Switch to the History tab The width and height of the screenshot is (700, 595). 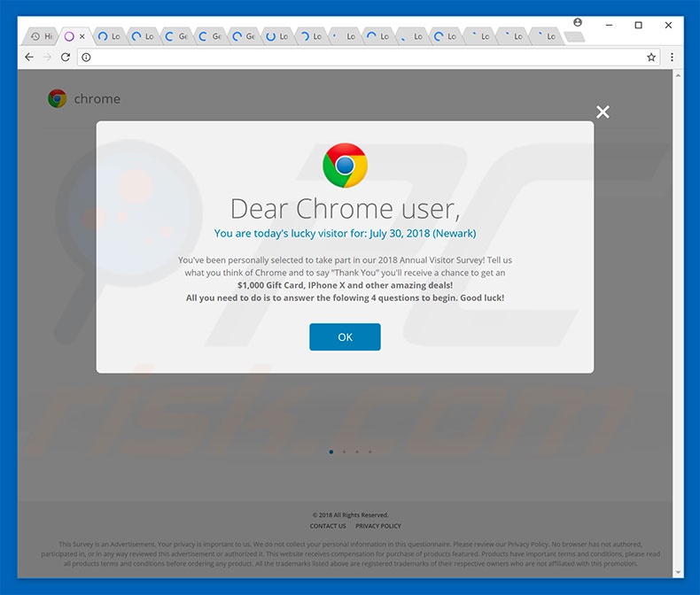[41, 36]
